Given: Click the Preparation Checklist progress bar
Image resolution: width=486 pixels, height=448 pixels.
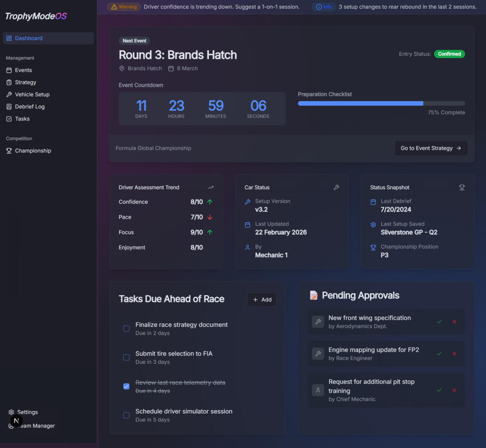Looking at the screenshot, I should pos(381,103).
